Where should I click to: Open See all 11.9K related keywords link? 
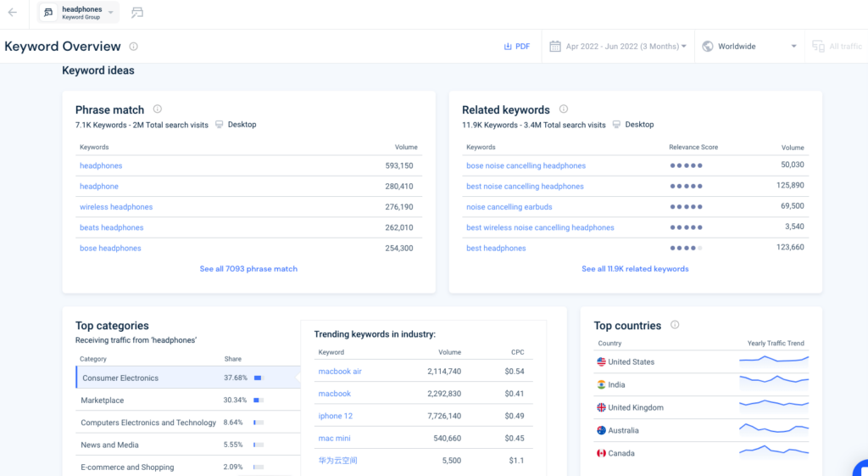click(635, 269)
